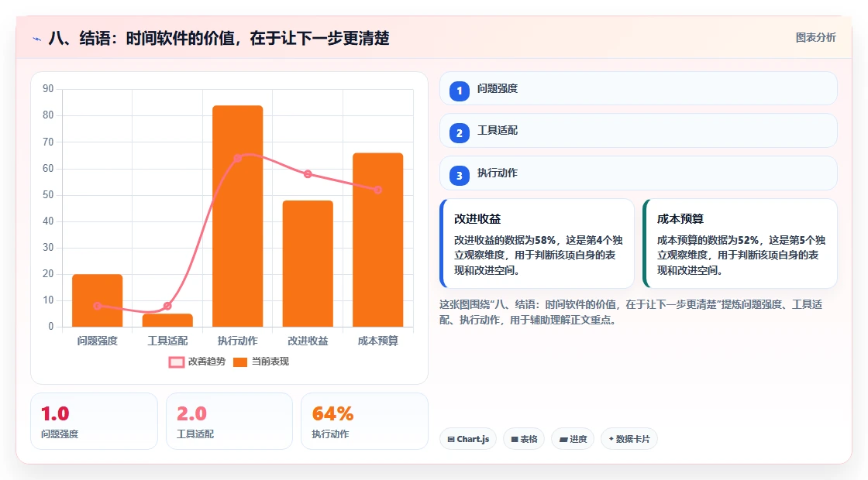
Task: Toggle the 改善趋势 legend swatch
Action: [177, 362]
